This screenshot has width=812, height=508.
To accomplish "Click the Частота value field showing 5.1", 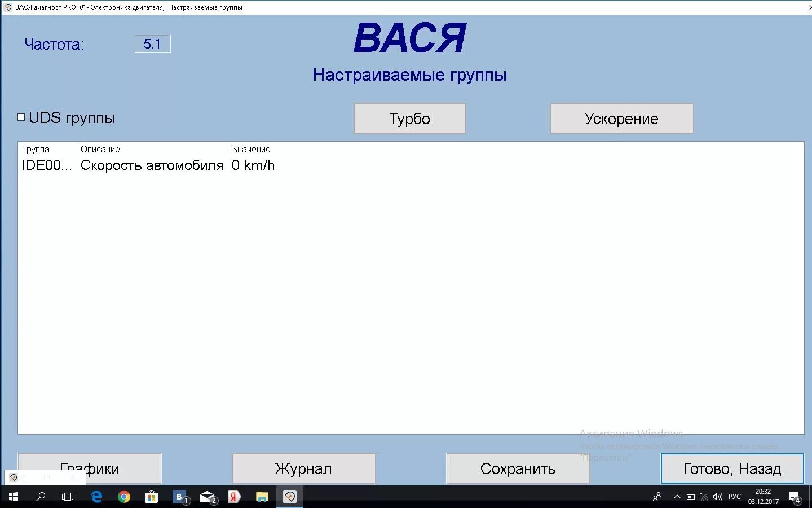I will 152,43.
